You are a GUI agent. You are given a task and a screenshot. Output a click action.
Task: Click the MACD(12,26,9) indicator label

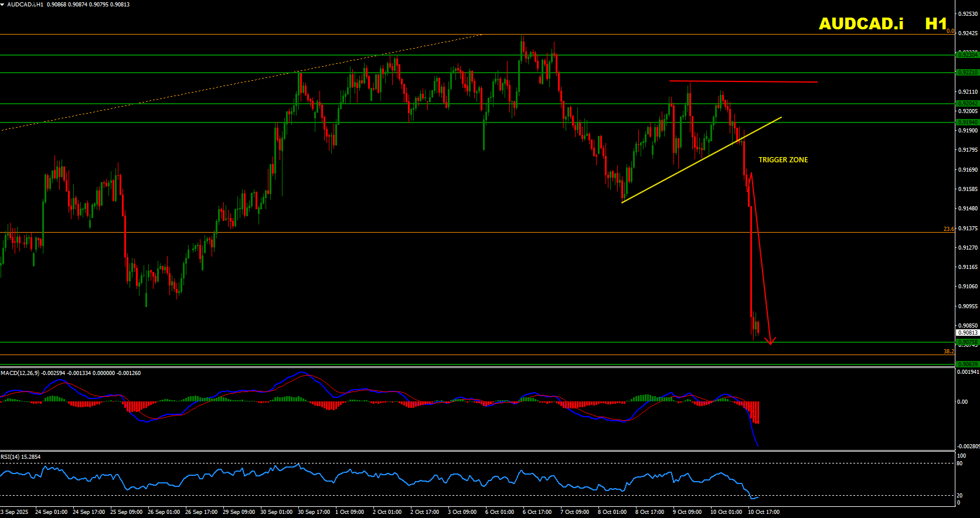pos(20,373)
